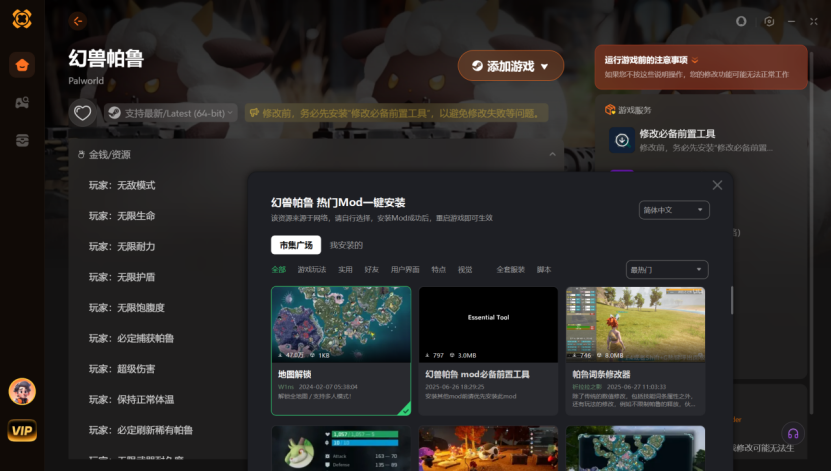Select cheat 玩家: 必定刷新稀有帕鲁
The width and height of the screenshot is (831, 471).
[x=141, y=430]
